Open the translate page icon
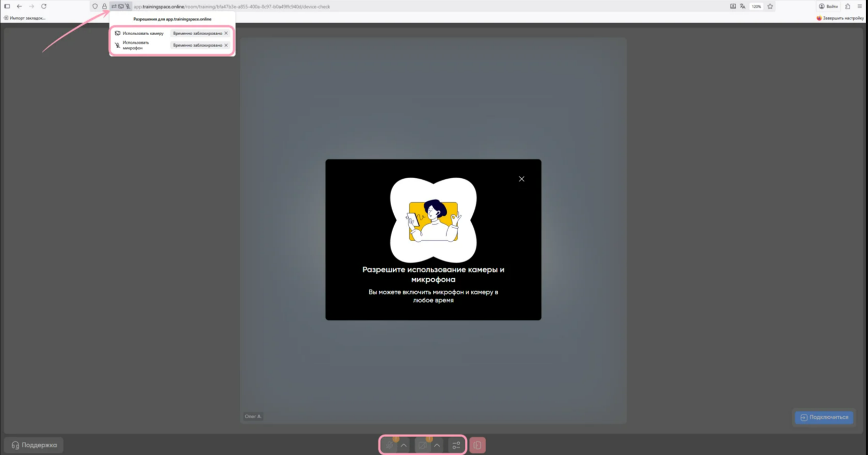Image resolution: width=868 pixels, height=455 pixels. pyautogui.click(x=743, y=6)
